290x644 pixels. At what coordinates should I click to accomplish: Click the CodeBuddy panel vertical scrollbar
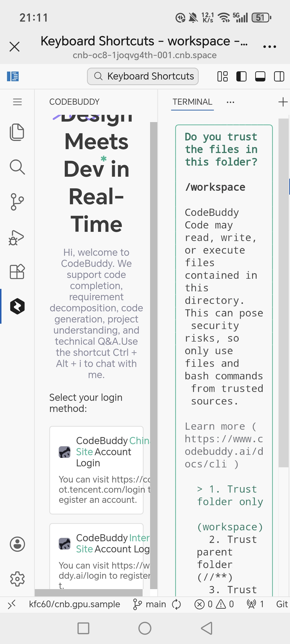click(153, 355)
